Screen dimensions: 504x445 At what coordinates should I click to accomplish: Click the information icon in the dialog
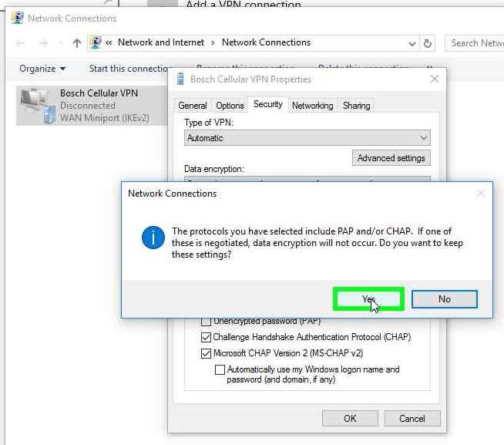(153, 238)
